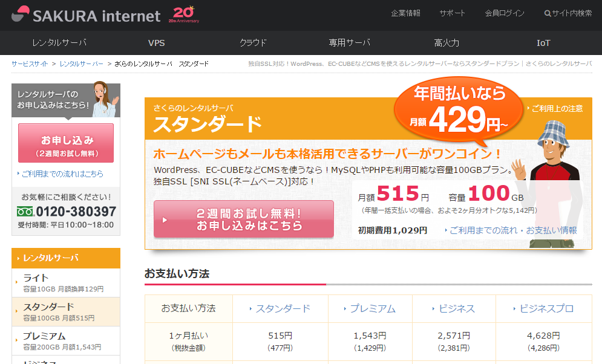Click the 年間払いなら月額429円 speech bubble
The image size is (602, 364).
tap(459, 111)
